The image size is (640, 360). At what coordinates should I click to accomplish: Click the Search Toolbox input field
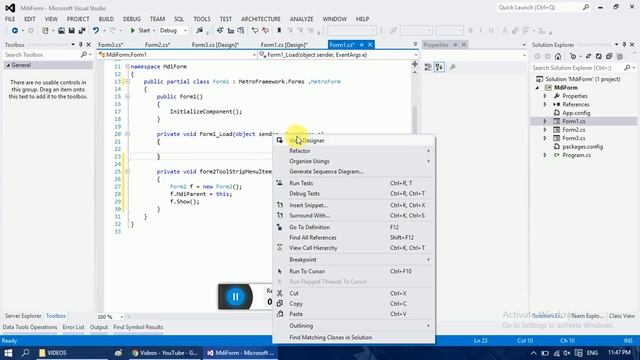(x=41, y=55)
